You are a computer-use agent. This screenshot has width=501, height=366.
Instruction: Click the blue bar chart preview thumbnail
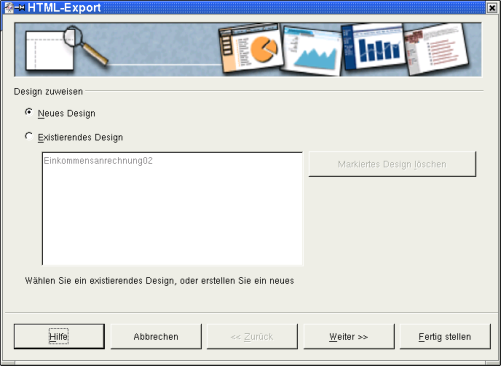(x=373, y=48)
